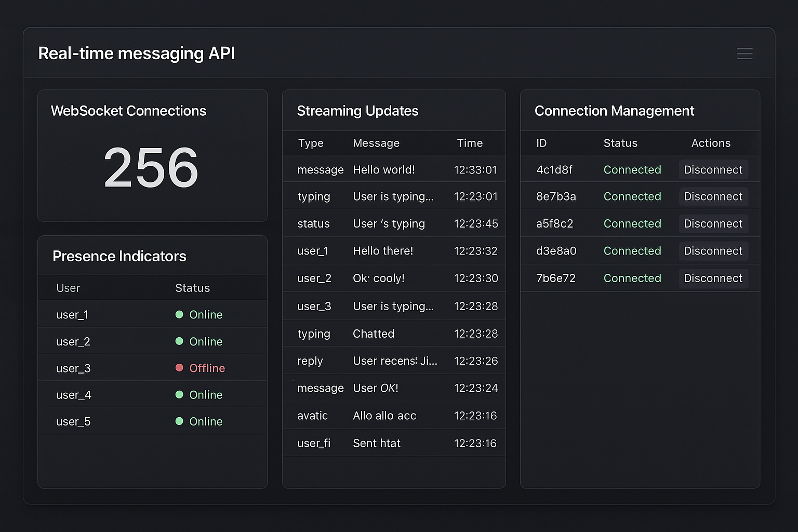Image resolution: width=798 pixels, height=532 pixels.
Task: Select connection ID a5f8c2
Action: click(554, 223)
